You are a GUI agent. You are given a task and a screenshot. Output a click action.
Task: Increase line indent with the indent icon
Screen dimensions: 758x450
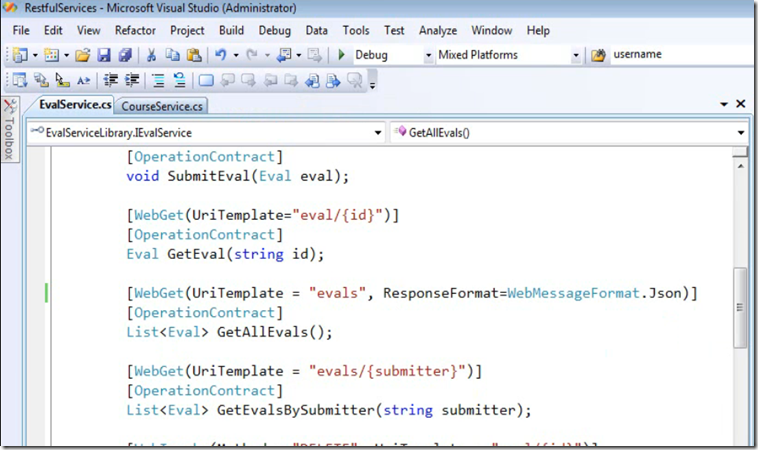pos(132,80)
